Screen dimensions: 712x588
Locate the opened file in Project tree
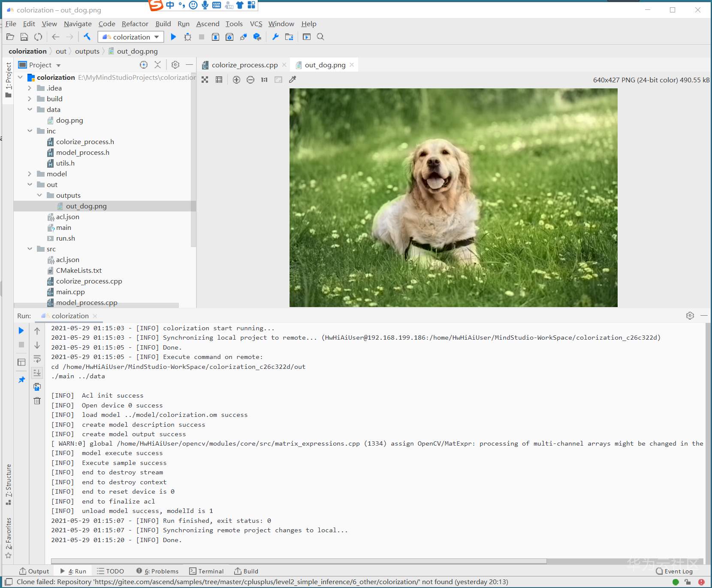(x=144, y=65)
